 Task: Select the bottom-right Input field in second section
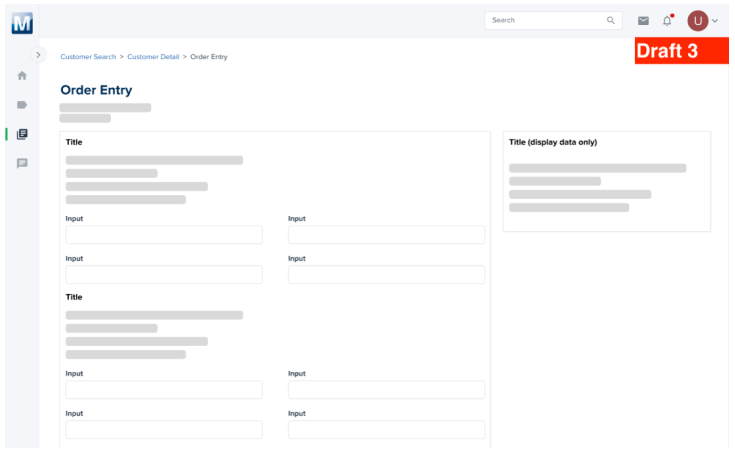386,429
